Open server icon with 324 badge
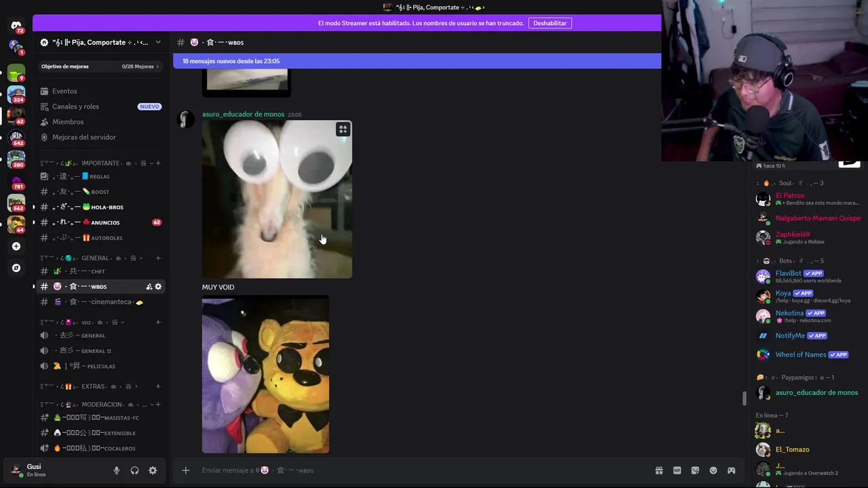The image size is (868, 488). tap(16, 94)
